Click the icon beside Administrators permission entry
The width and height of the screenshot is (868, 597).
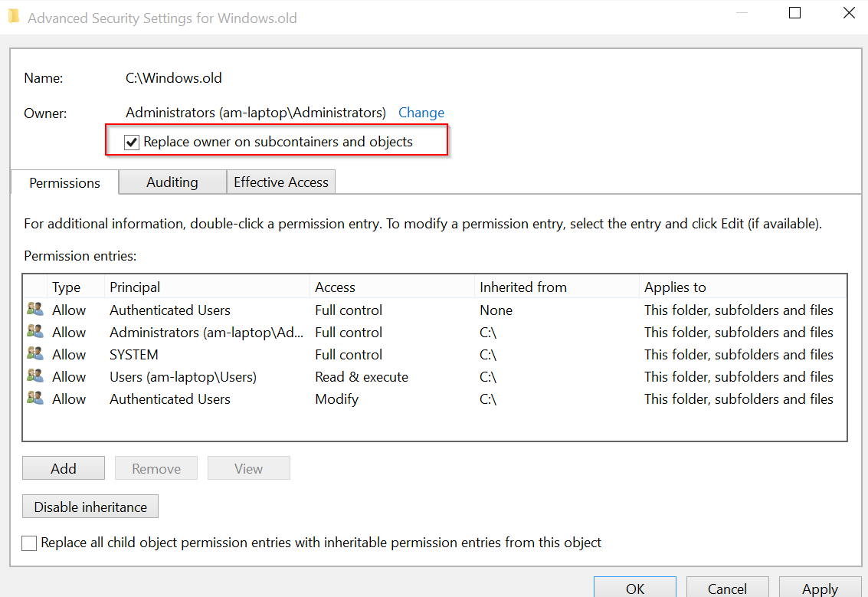(35, 332)
